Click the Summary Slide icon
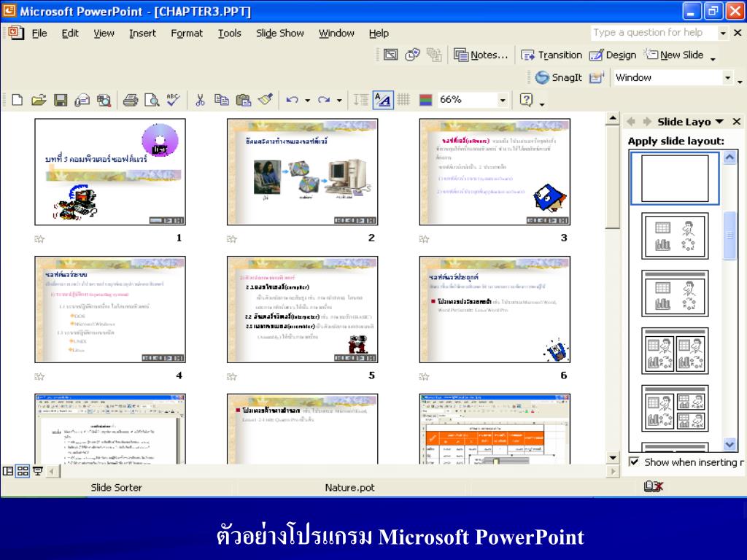 tap(434, 55)
